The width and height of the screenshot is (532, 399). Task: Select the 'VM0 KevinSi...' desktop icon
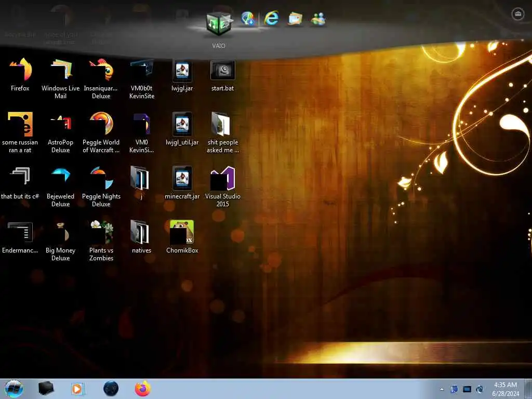coord(142,124)
